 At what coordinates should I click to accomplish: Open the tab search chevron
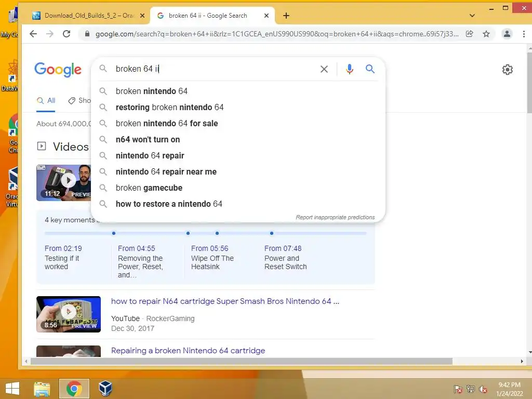tap(472, 16)
